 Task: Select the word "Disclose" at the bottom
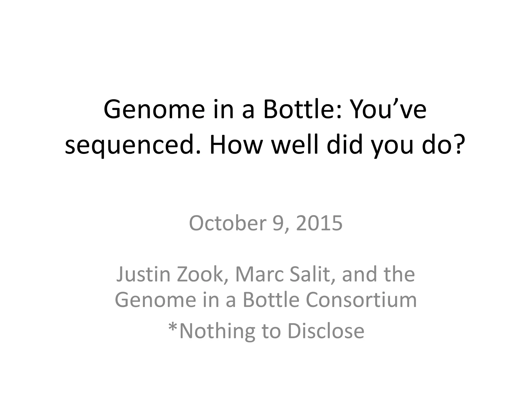coord(326,331)
